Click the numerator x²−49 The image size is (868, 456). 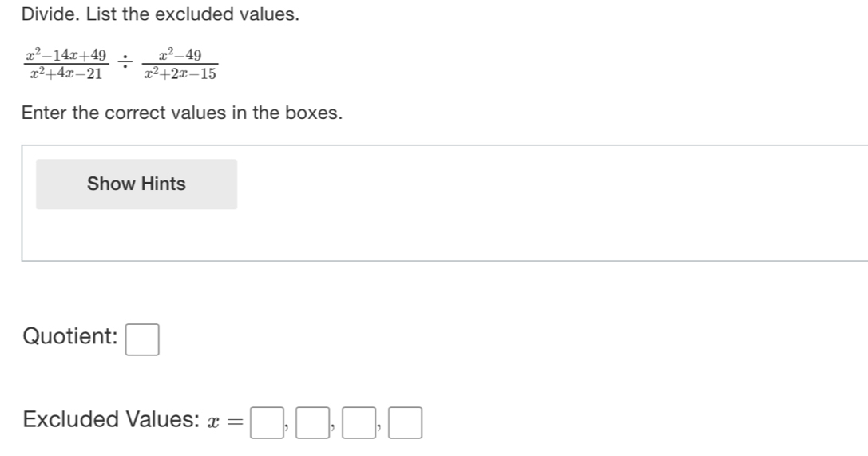tap(180, 55)
